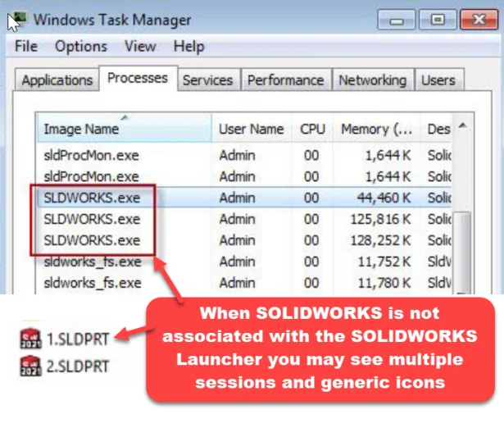This screenshot has width=504, height=428.
Task: Switch to the Applications tab
Action: 57,80
